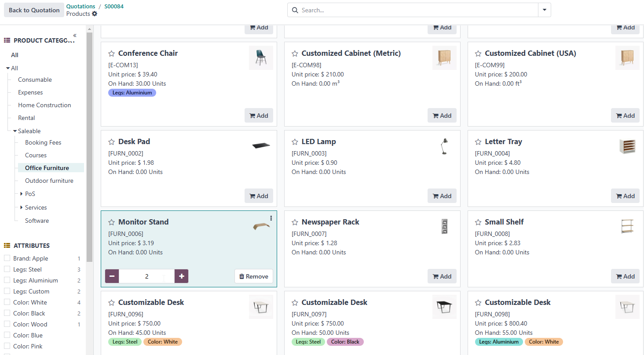Screen dimensions: 644x355
Task: Expand the PoS category
Action: (x=21, y=194)
